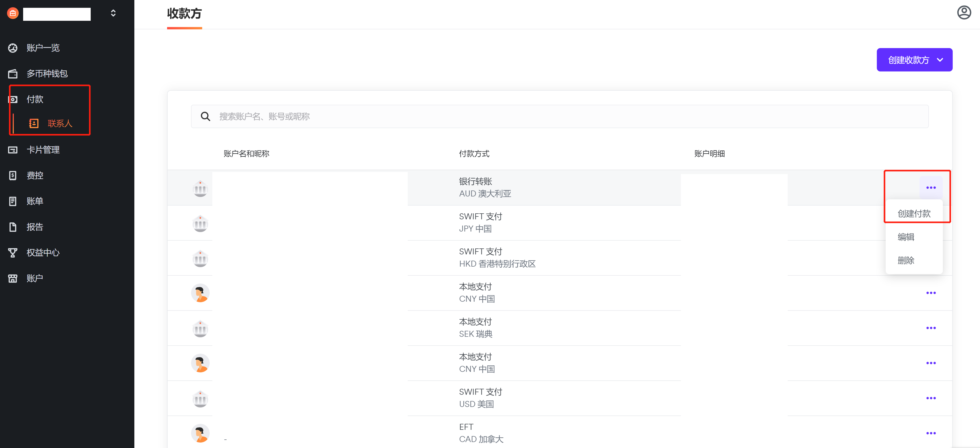The height and width of the screenshot is (448, 980).
Task: Open the 多币种钱包 wallet icon
Action: point(12,74)
